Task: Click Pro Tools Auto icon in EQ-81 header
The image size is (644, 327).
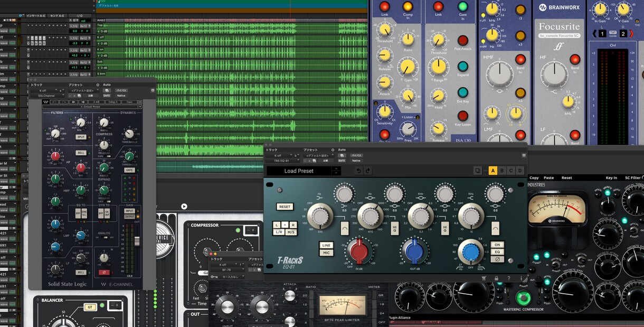Action: tap(342, 156)
